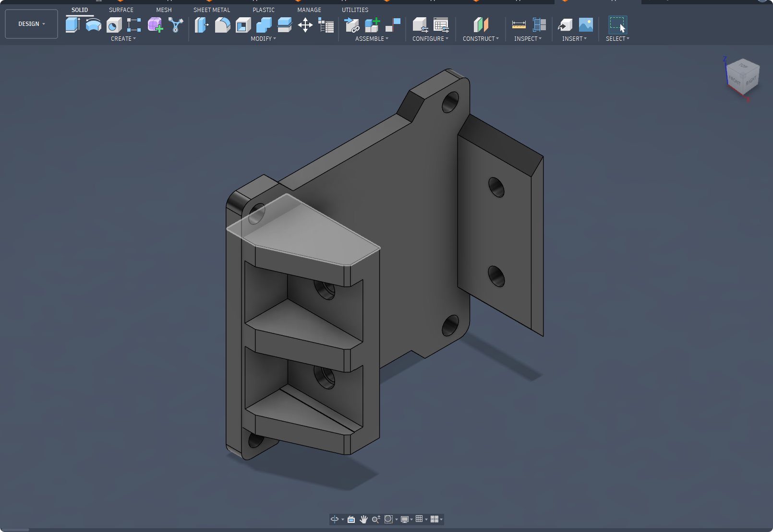The height and width of the screenshot is (532, 773).
Task: Open Display Settings dropdown arrow
Action: click(x=411, y=520)
